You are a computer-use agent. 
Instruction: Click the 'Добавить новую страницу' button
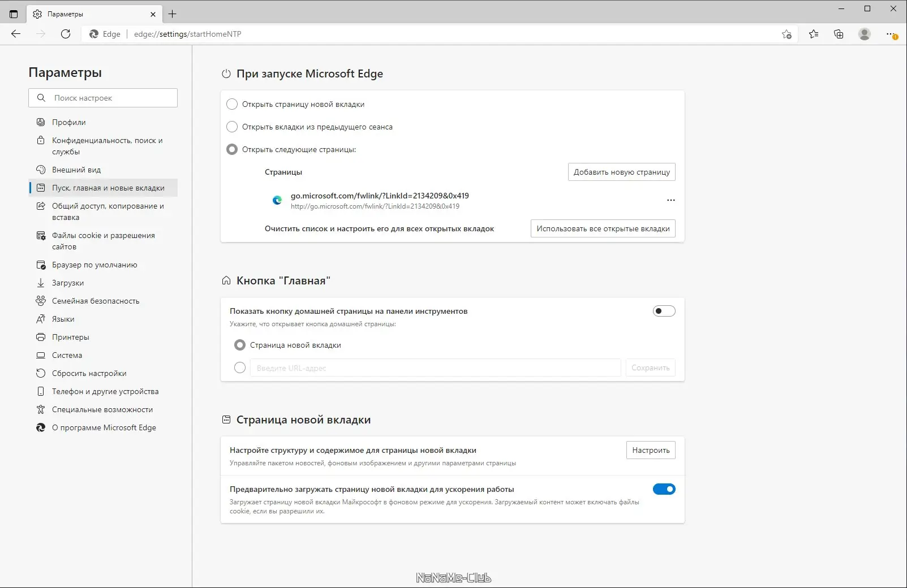pyautogui.click(x=621, y=172)
